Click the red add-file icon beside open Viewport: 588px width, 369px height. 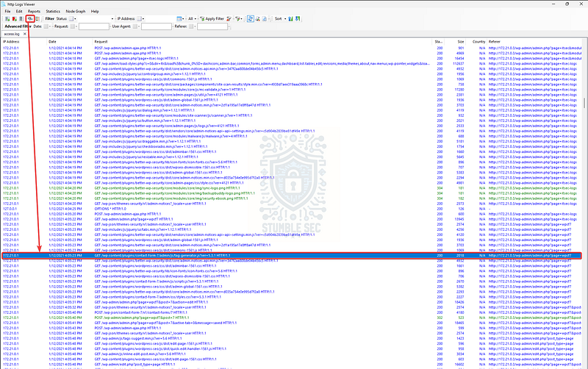[14, 19]
